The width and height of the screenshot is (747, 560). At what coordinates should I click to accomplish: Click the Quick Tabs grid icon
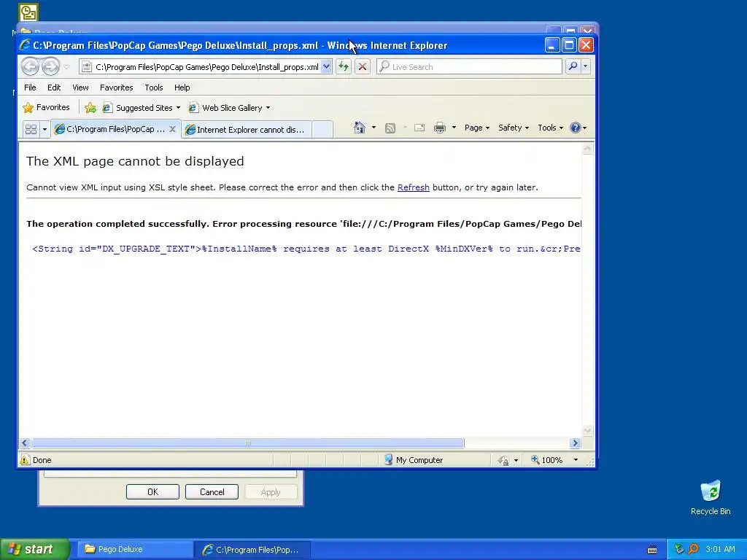(31, 129)
